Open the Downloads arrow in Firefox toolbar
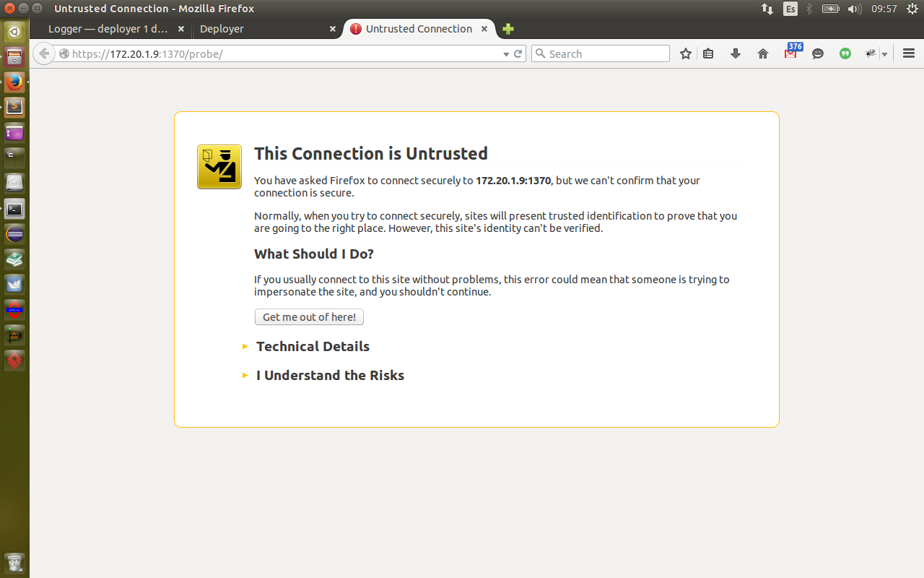924x578 pixels. click(x=736, y=53)
